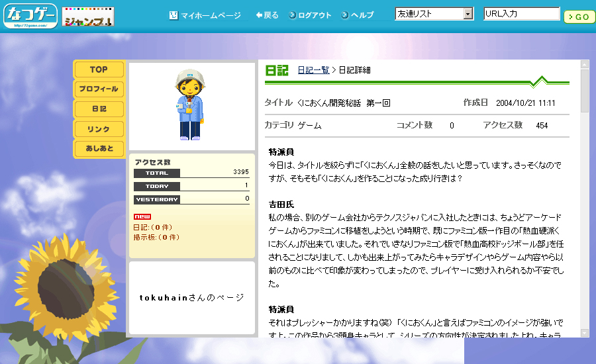
Task: Click the ログアウト logout button
Action: pos(310,15)
